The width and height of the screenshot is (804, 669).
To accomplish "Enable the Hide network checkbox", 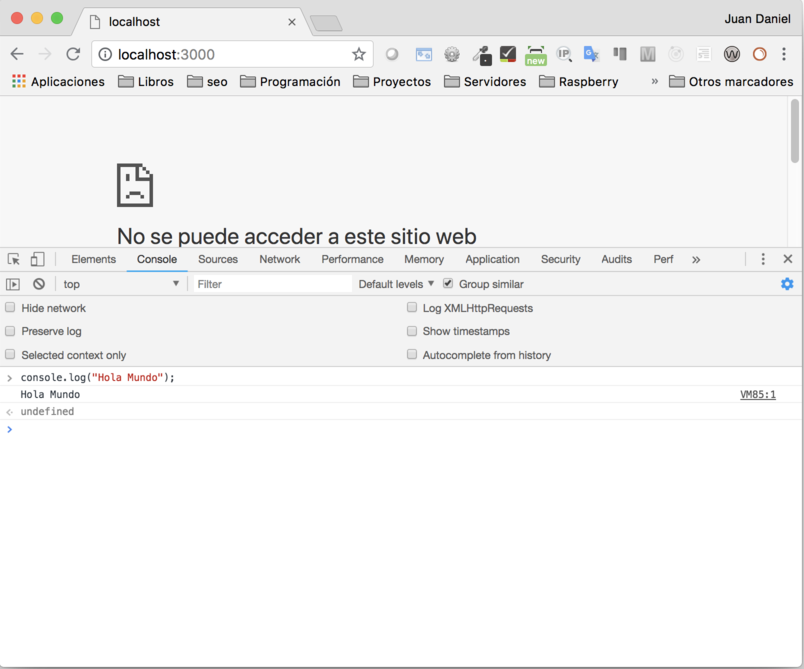I will click(x=11, y=308).
